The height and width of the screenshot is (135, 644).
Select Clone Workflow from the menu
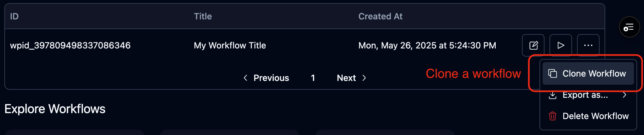pos(594,73)
